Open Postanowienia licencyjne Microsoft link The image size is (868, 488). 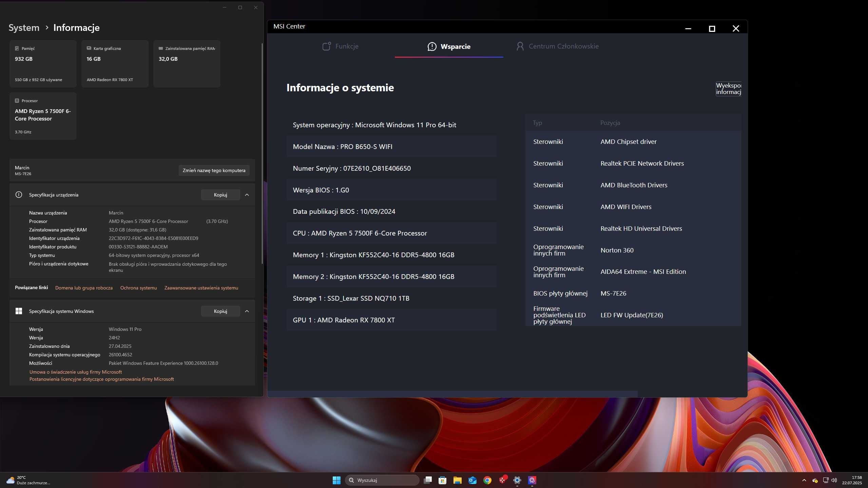click(101, 379)
